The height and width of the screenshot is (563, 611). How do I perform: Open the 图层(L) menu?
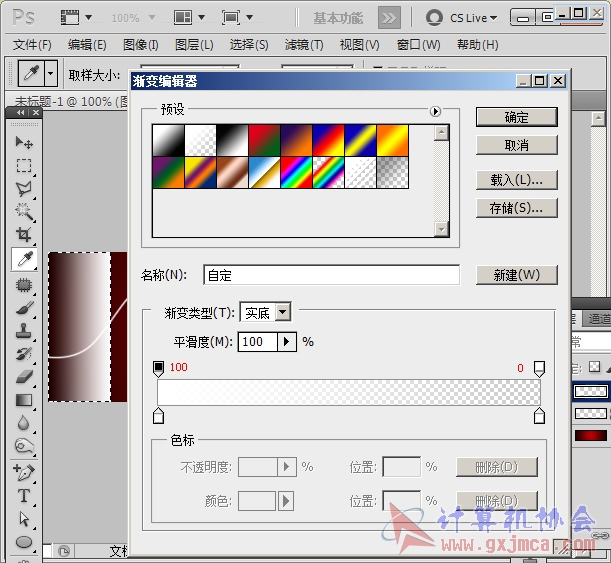pos(194,45)
